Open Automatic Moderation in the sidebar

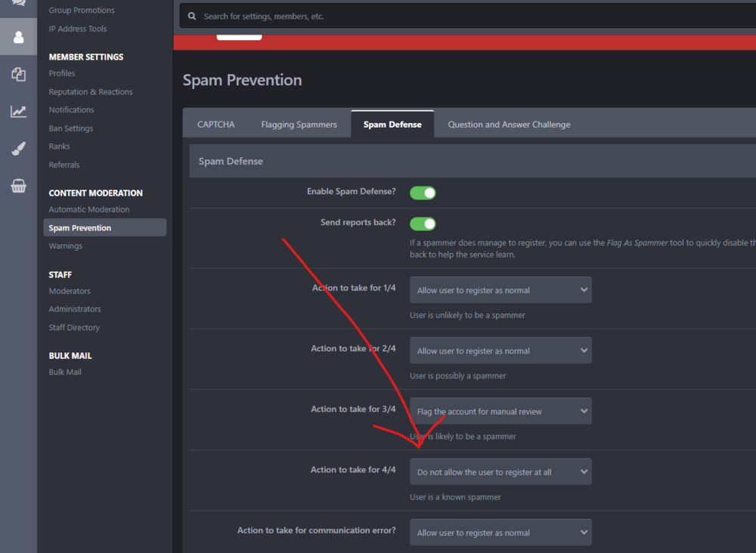coord(89,209)
